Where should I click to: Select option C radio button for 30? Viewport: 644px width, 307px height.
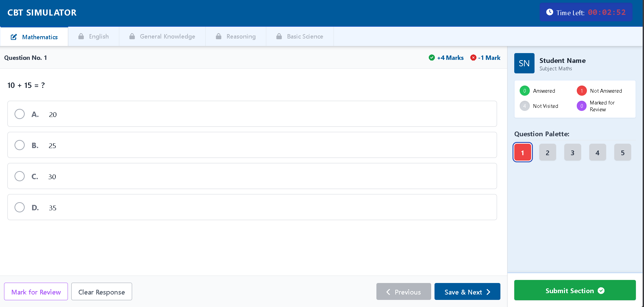20,176
